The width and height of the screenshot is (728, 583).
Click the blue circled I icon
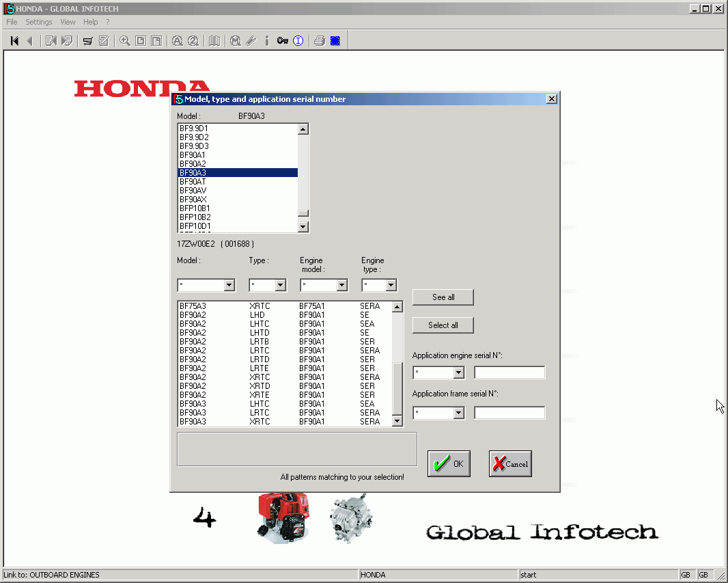[298, 41]
